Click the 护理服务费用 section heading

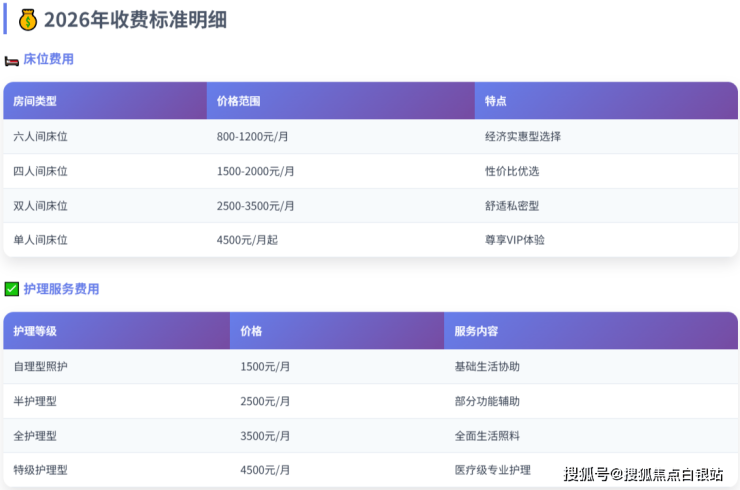(61, 289)
